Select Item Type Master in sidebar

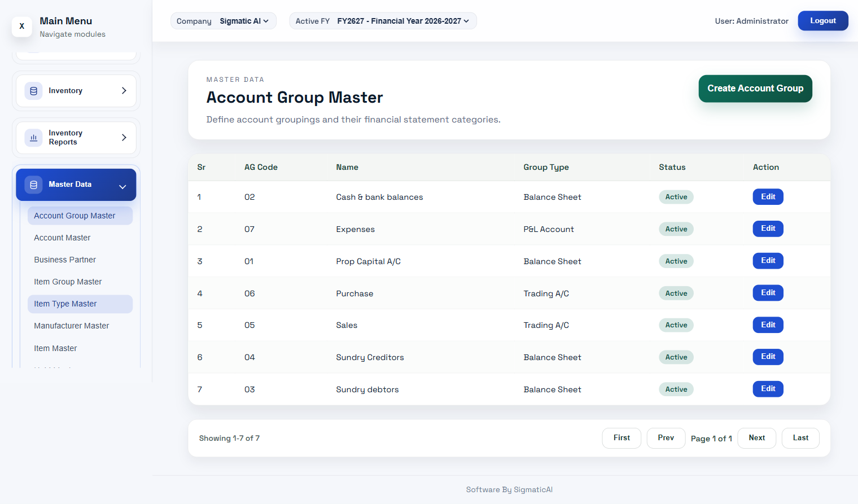(80, 304)
